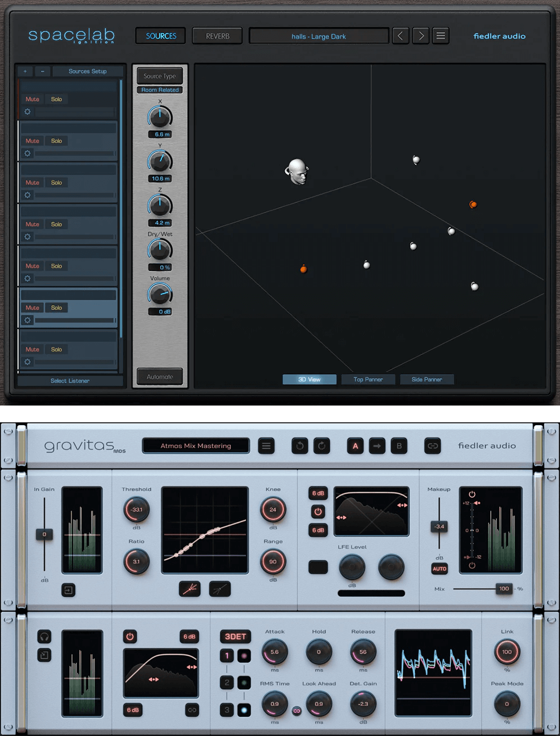Open the spacelab preset menu icon

[x=441, y=36]
